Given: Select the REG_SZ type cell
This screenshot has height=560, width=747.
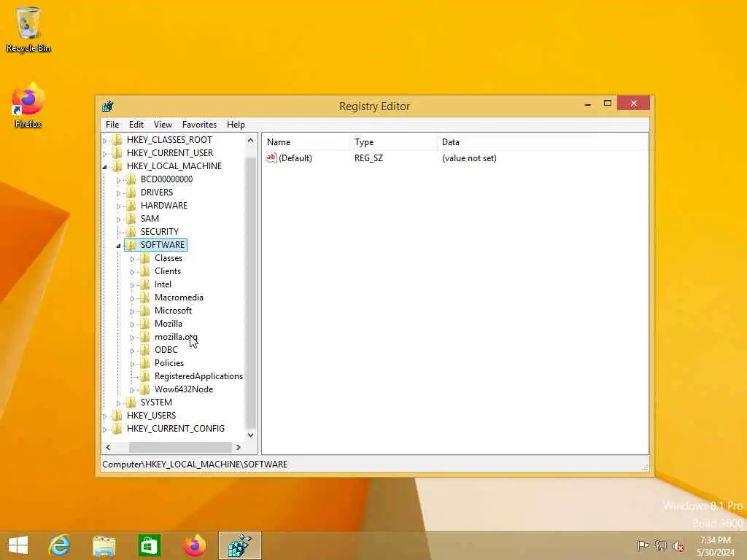Looking at the screenshot, I should point(368,158).
